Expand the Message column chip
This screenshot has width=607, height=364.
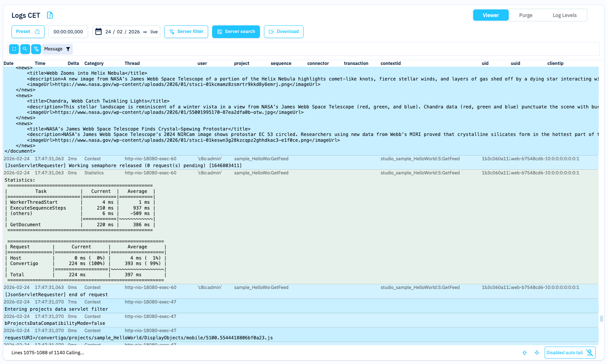53,49
